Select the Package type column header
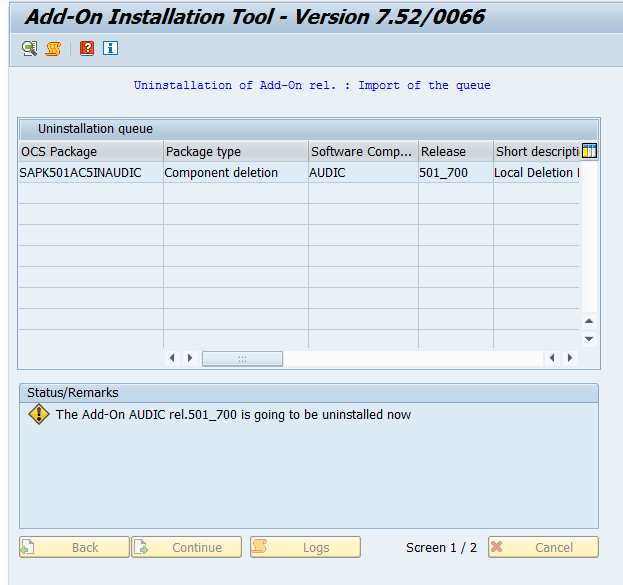Viewport: 623px width, 585px height. tap(235, 152)
